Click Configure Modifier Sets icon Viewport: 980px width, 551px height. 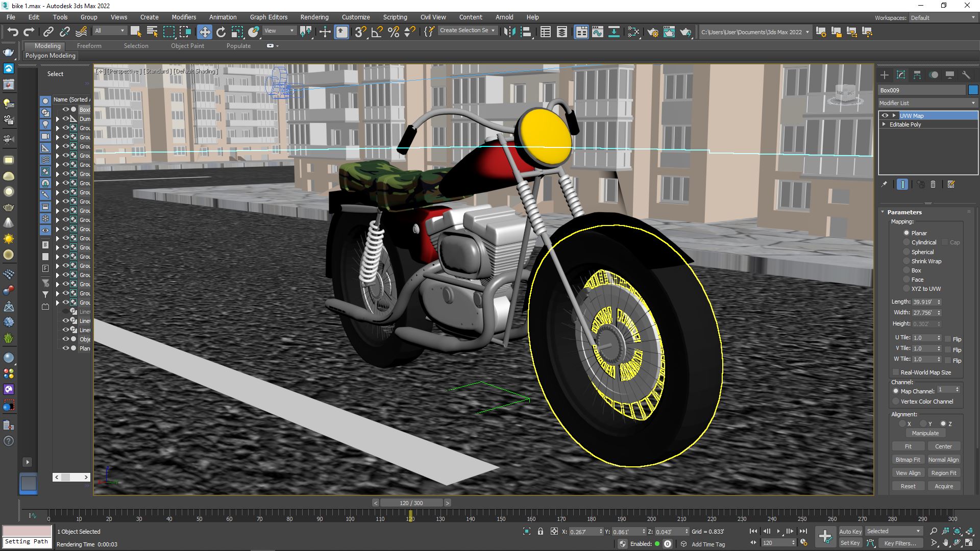tap(951, 185)
